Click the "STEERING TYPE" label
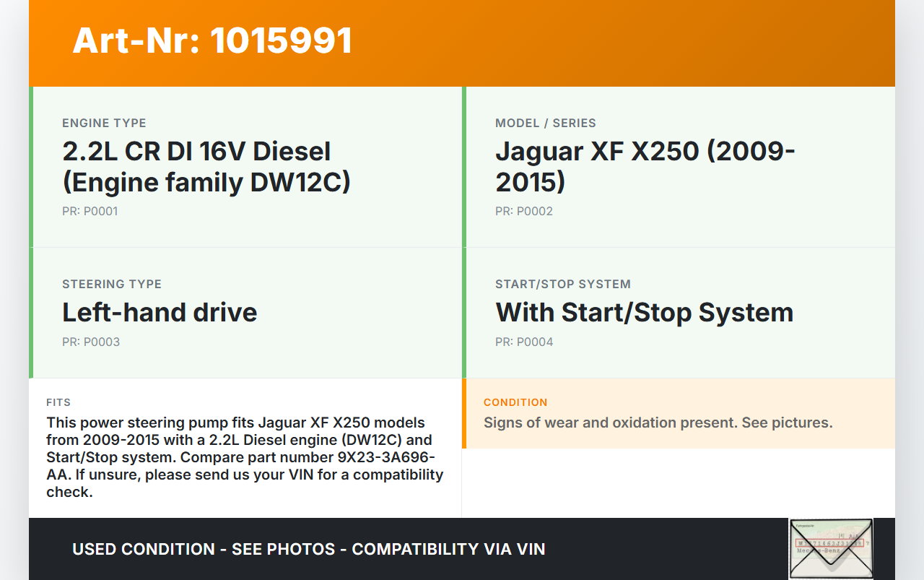 click(x=112, y=284)
